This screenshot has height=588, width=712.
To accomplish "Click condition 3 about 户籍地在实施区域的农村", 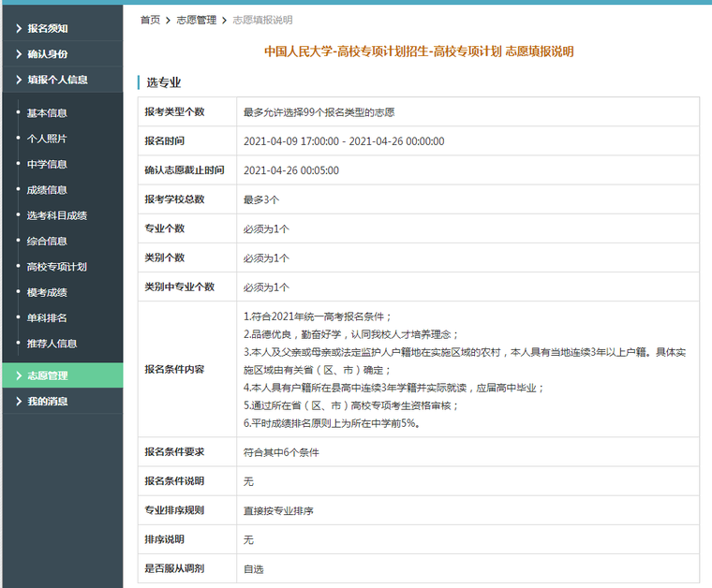I will click(x=465, y=360).
